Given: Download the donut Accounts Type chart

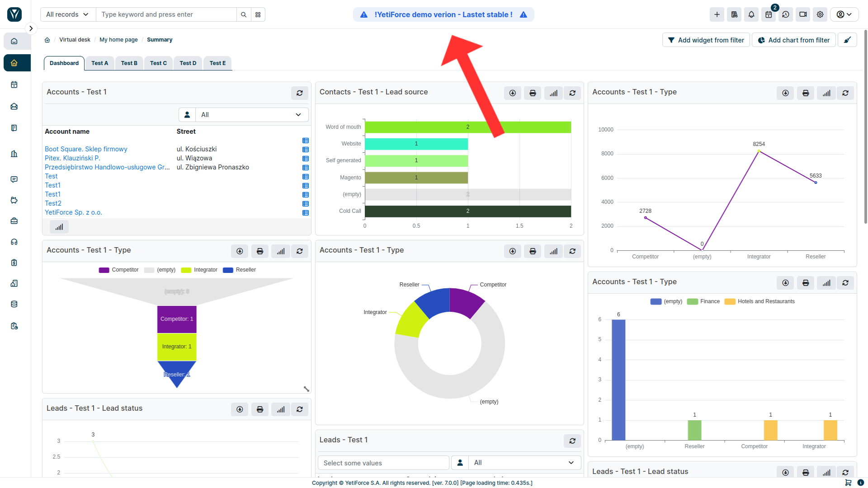Looking at the screenshot, I should coord(513,251).
